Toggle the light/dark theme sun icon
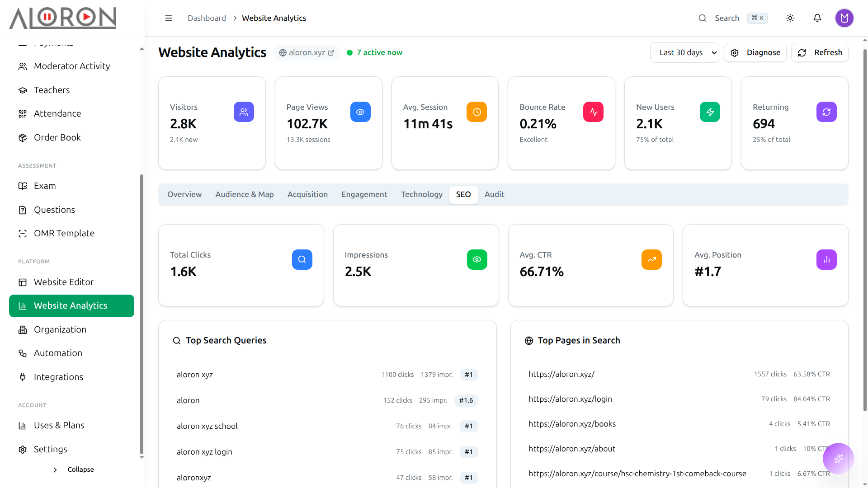 click(790, 18)
